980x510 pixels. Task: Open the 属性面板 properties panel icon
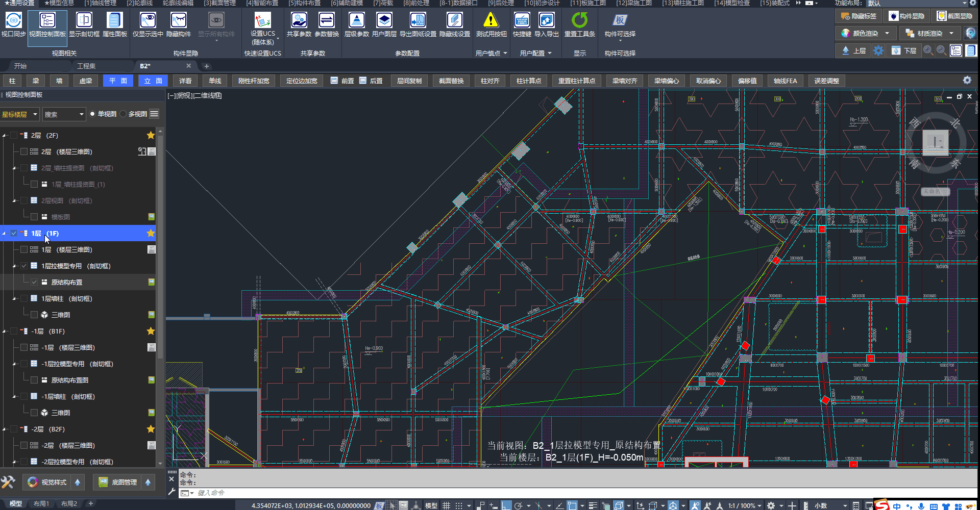[x=114, y=20]
